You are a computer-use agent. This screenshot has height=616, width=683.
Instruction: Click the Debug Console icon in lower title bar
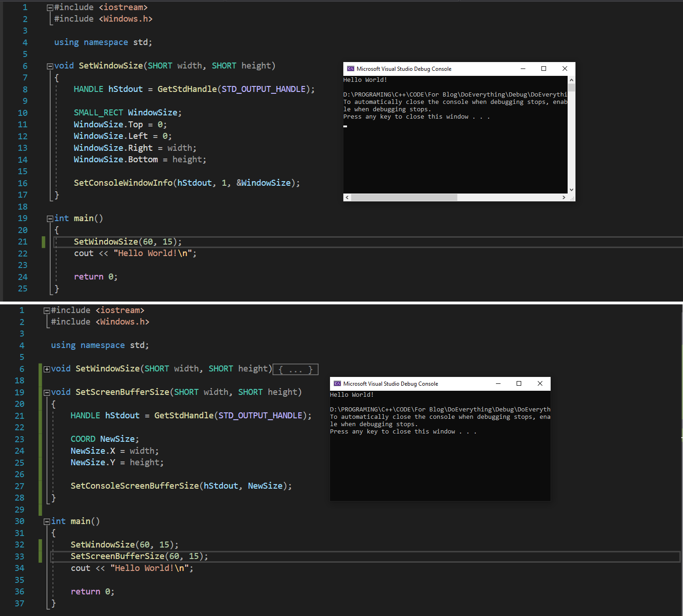tap(338, 383)
